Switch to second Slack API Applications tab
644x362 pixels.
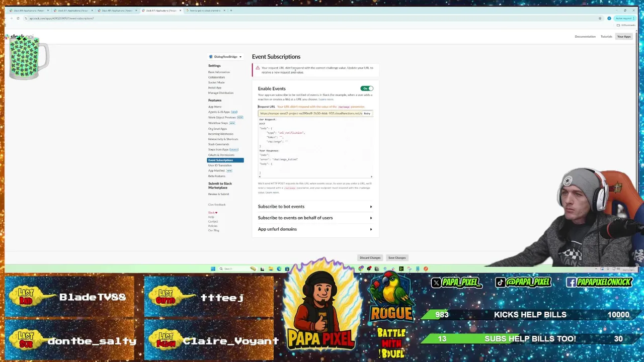pyautogui.click(x=73, y=11)
